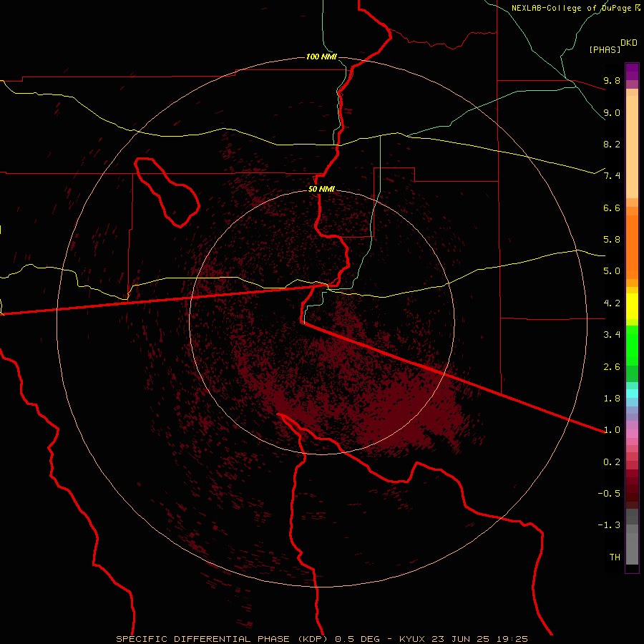Pick the yellow band of the color bar
644x644 pixels.
point(632,306)
